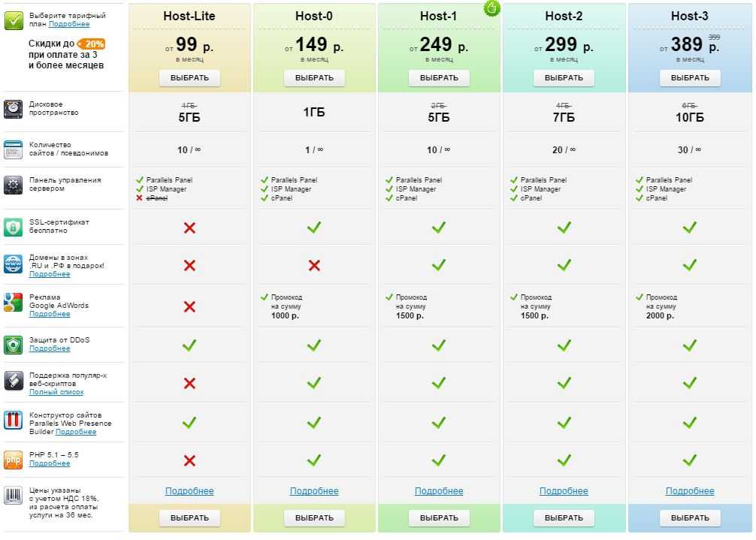Image resolution: width=756 pixels, height=540 pixels.
Task: Open Host-2 plan details link
Action: 564,491
